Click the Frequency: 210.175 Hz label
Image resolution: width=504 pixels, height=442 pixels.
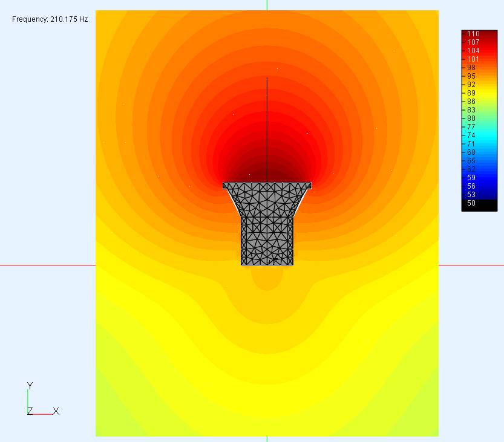click(50, 19)
